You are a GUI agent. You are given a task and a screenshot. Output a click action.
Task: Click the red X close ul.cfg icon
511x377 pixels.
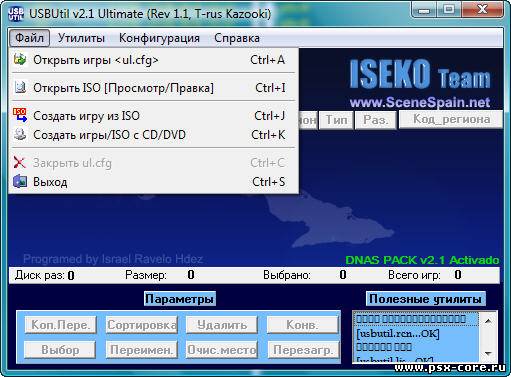tap(20, 163)
